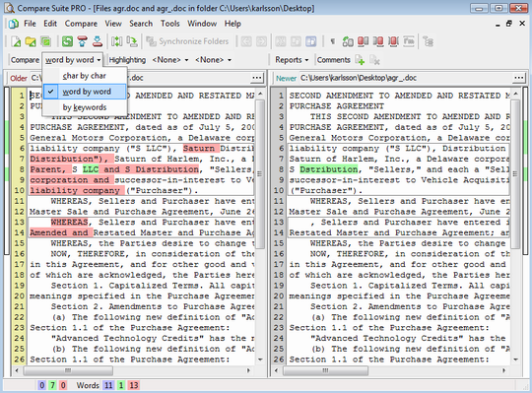Click the Older panel scroll-down arrow

click(x=260, y=360)
